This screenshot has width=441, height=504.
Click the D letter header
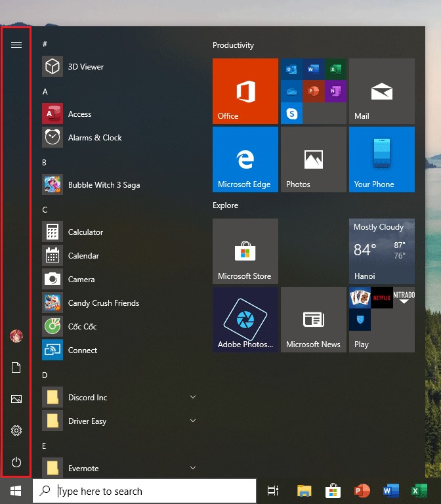coord(45,375)
